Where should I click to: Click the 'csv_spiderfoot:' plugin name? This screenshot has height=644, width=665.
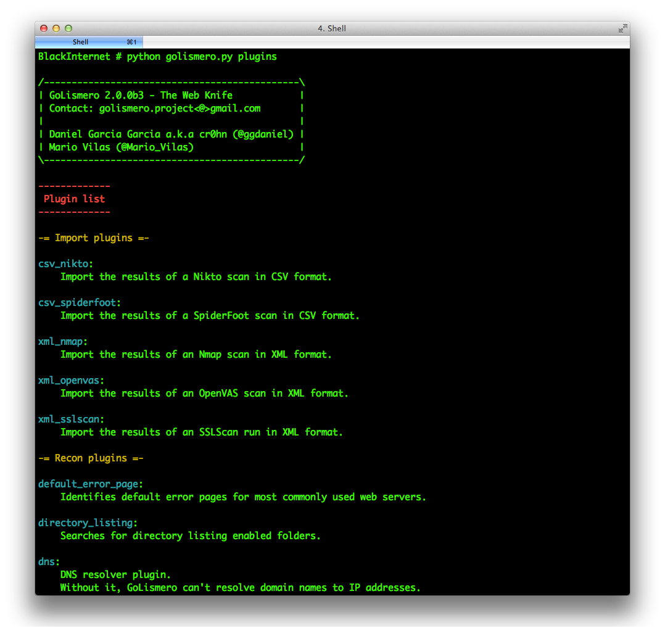[80, 303]
